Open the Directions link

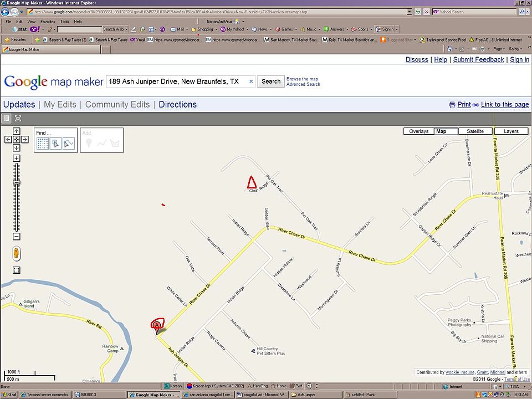click(x=177, y=105)
